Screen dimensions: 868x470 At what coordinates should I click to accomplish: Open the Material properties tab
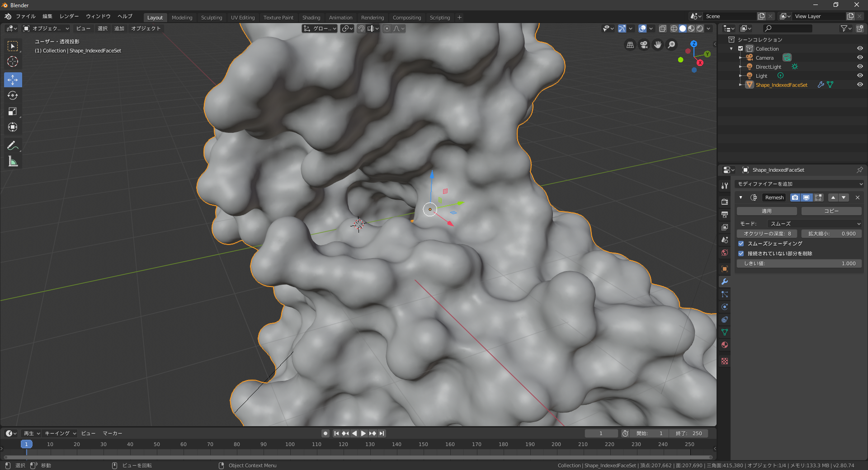725,345
